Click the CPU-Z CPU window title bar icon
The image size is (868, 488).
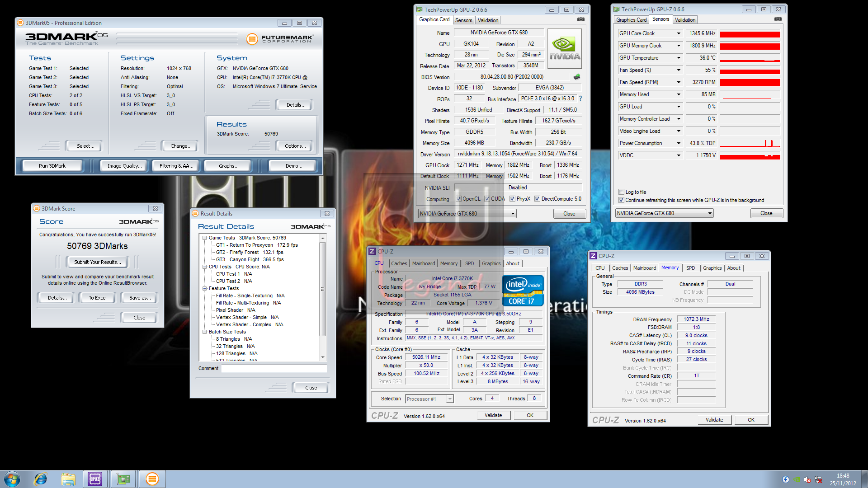372,251
